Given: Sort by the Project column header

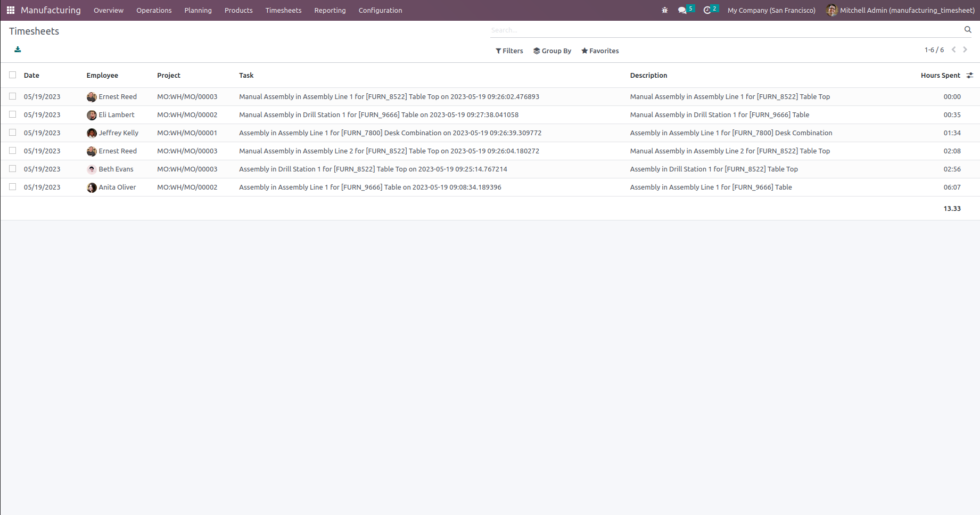Looking at the screenshot, I should click(x=169, y=76).
